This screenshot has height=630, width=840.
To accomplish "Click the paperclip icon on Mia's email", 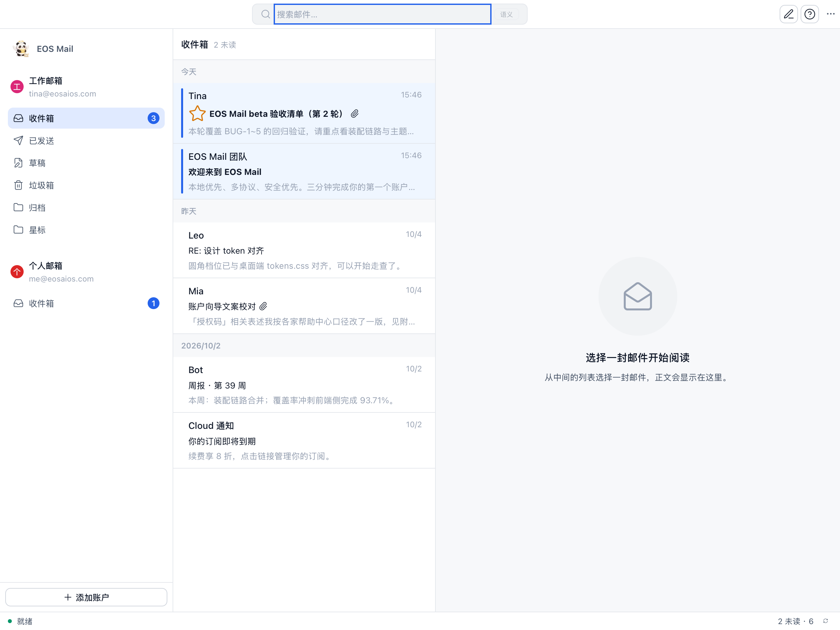I will (x=263, y=306).
